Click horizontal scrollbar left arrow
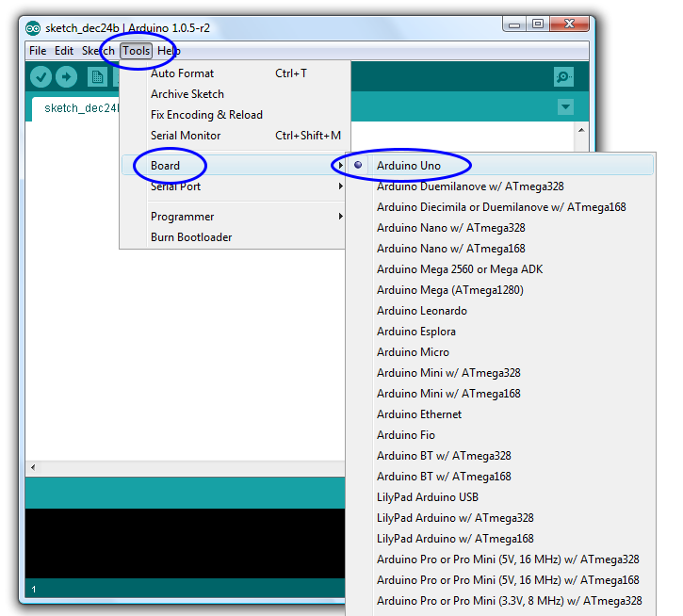The image size is (683, 616). 33,468
